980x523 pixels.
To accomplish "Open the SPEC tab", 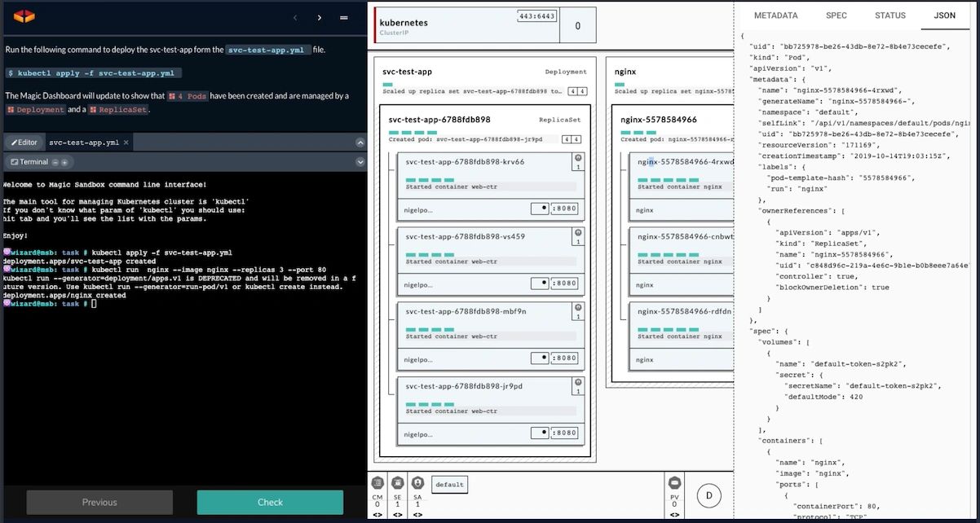I will (x=837, y=15).
